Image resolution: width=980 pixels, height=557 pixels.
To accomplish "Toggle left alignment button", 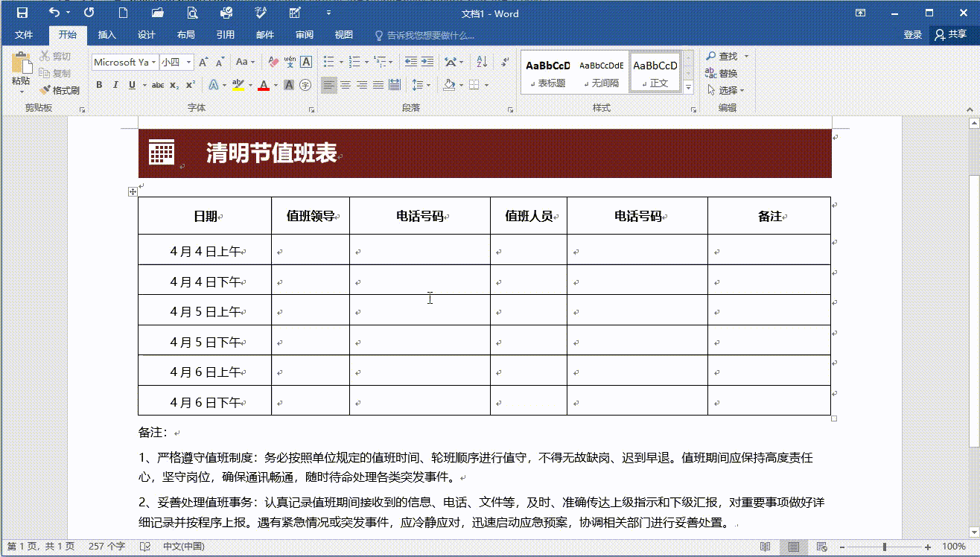I will coord(329,85).
